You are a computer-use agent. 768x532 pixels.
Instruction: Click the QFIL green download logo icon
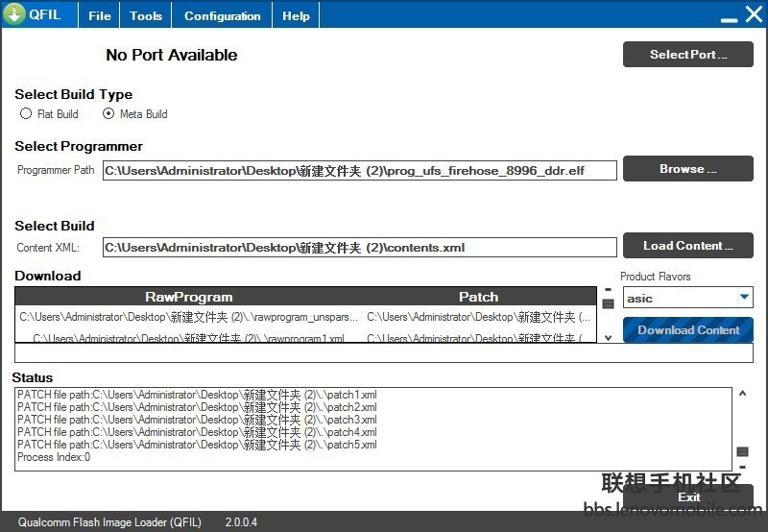(13, 14)
